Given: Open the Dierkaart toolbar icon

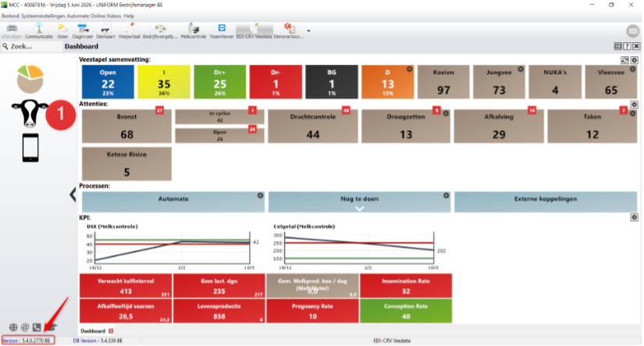Looking at the screenshot, I should [x=105, y=30].
